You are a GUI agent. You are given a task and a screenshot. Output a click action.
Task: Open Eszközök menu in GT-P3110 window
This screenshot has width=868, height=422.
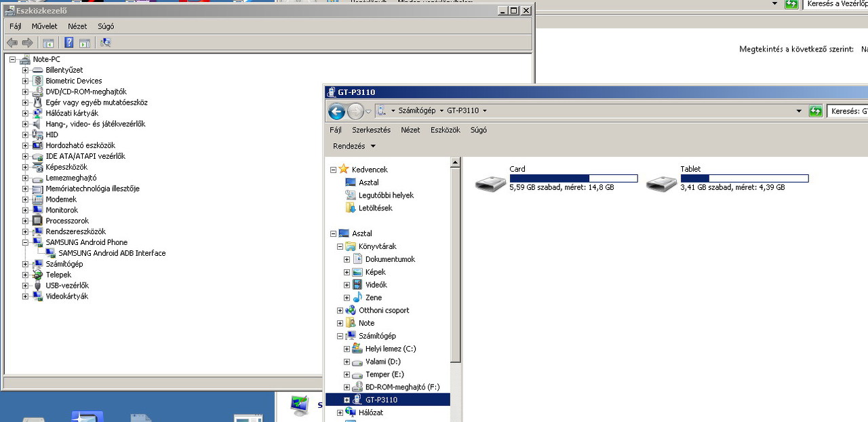[446, 130]
